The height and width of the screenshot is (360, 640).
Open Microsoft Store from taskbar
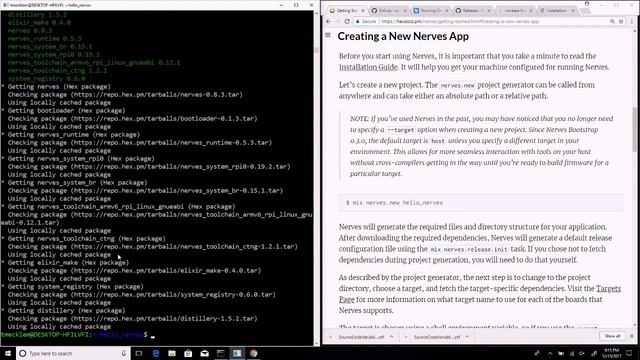pos(188,353)
